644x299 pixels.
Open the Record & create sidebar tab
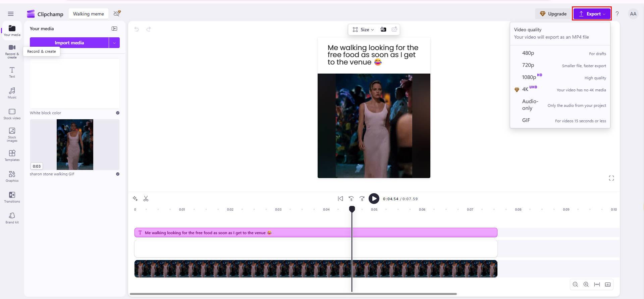(12, 51)
